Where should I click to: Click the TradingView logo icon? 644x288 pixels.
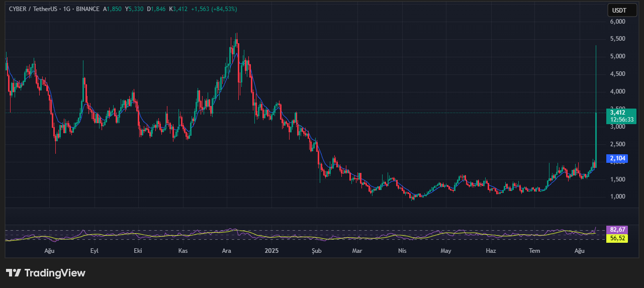click(14, 273)
